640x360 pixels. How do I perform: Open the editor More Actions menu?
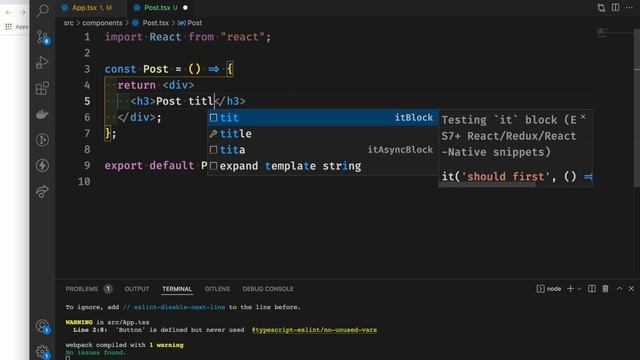(629, 7)
